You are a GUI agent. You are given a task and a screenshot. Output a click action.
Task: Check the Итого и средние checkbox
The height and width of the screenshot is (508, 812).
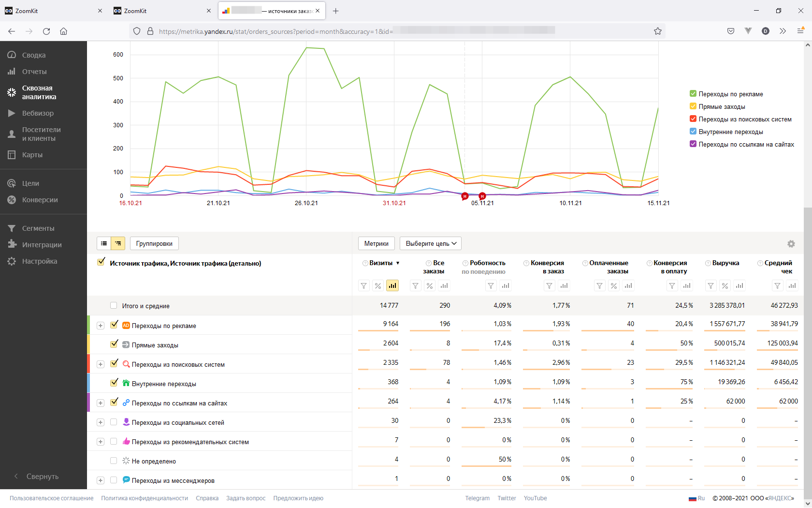point(114,306)
